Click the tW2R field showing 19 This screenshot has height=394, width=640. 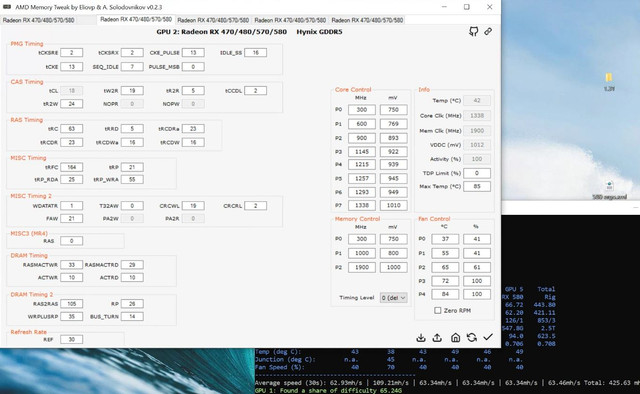(x=132, y=91)
